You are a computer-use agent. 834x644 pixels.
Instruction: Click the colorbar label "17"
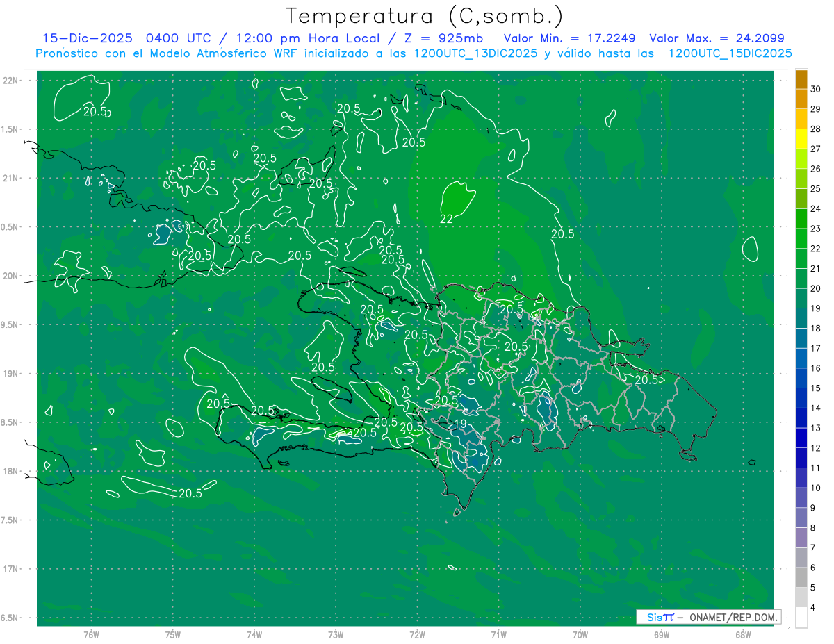[816, 348]
